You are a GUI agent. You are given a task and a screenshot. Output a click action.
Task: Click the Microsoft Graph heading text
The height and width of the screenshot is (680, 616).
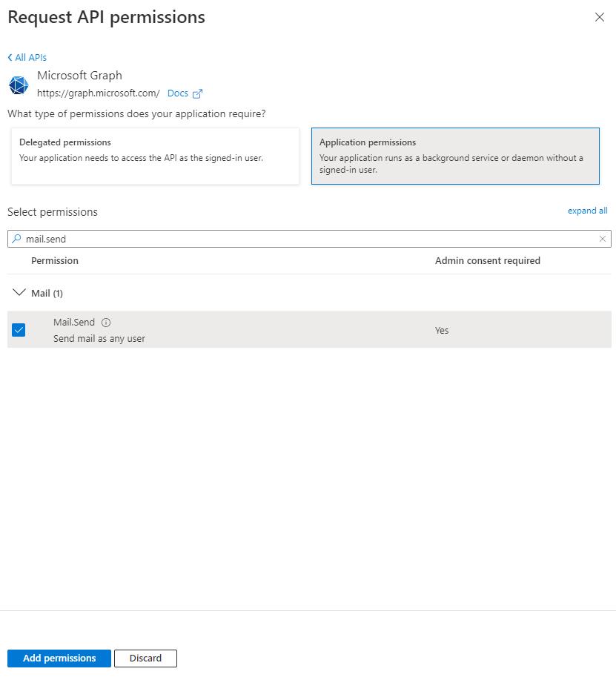(x=80, y=76)
